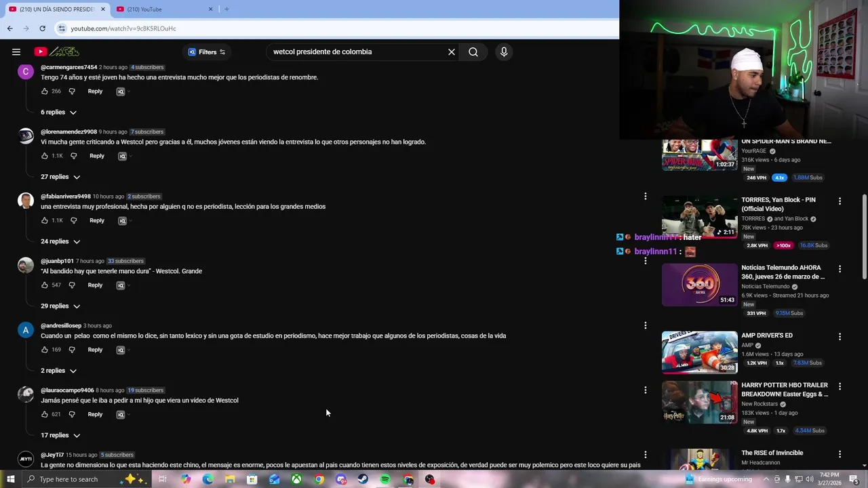Viewport: 868px width, 488px height.
Task: Expand the 27 replies thread
Action: click(x=60, y=177)
